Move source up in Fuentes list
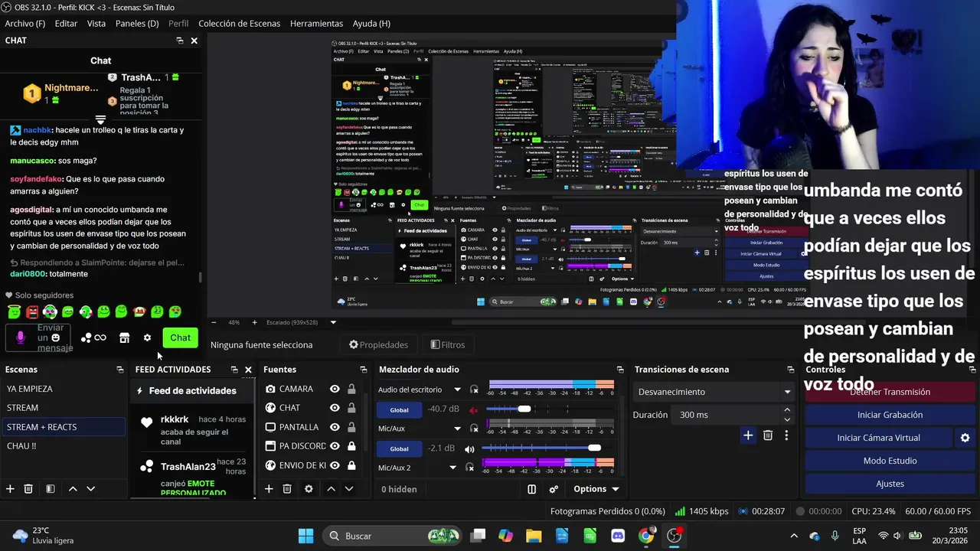The width and height of the screenshot is (980, 551). (331, 489)
